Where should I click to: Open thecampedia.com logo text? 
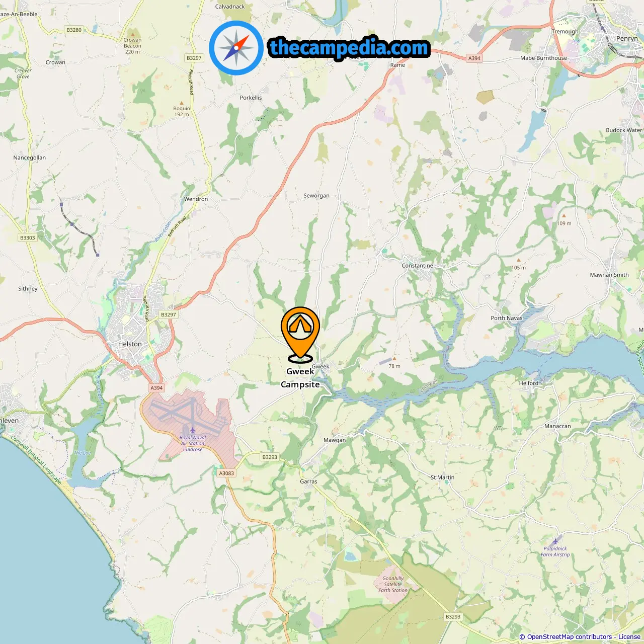pyautogui.click(x=350, y=48)
